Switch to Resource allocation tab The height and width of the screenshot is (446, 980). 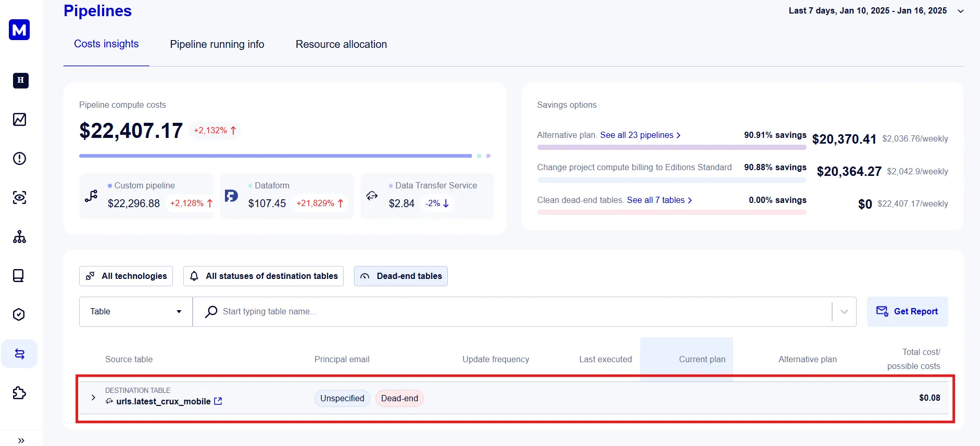(341, 45)
